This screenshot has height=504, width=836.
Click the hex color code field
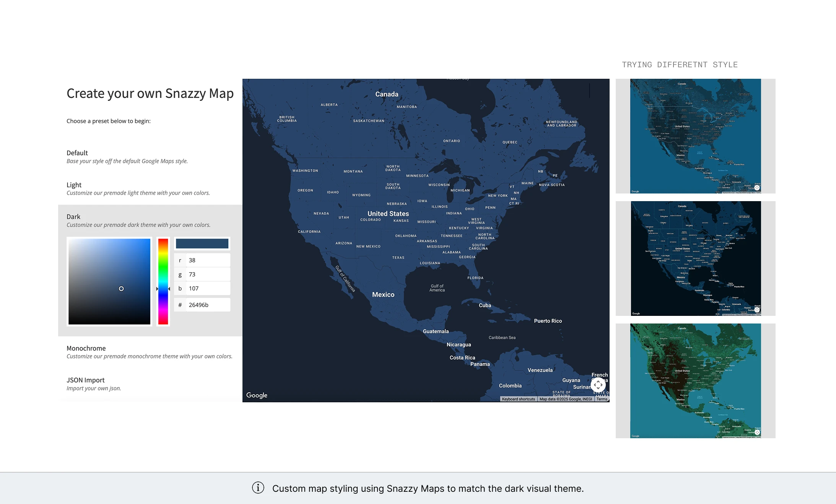click(x=208, y=305)
